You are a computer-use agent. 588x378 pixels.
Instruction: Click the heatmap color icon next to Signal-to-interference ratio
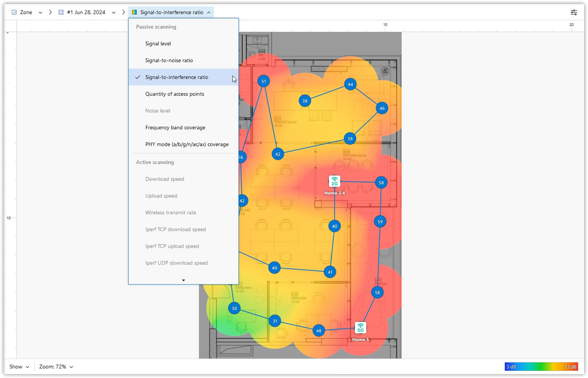click(133, 12)
